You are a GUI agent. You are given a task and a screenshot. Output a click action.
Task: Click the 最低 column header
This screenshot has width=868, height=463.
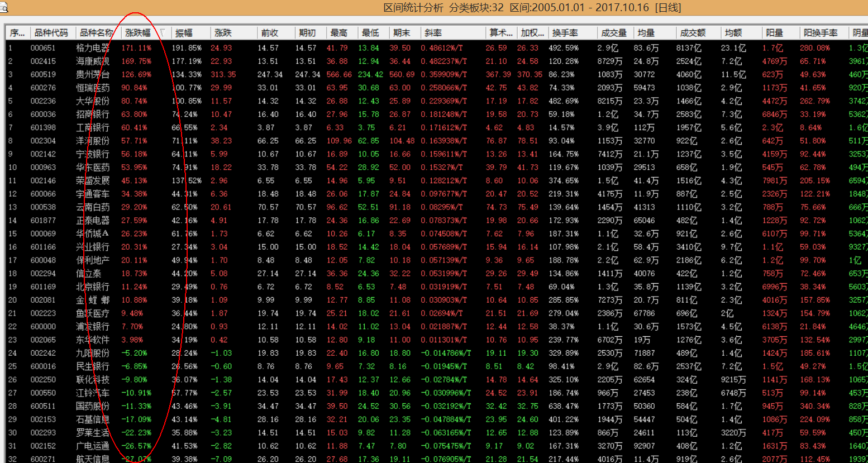click(x=370, y=33)
